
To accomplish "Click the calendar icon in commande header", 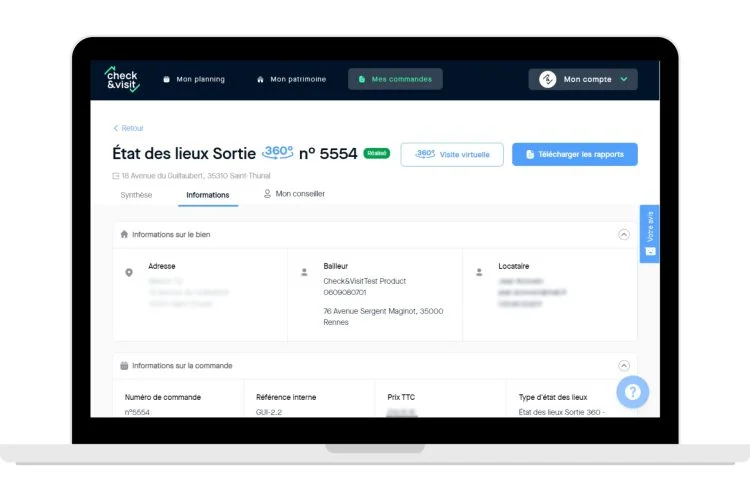I will (x=124, y=366).
